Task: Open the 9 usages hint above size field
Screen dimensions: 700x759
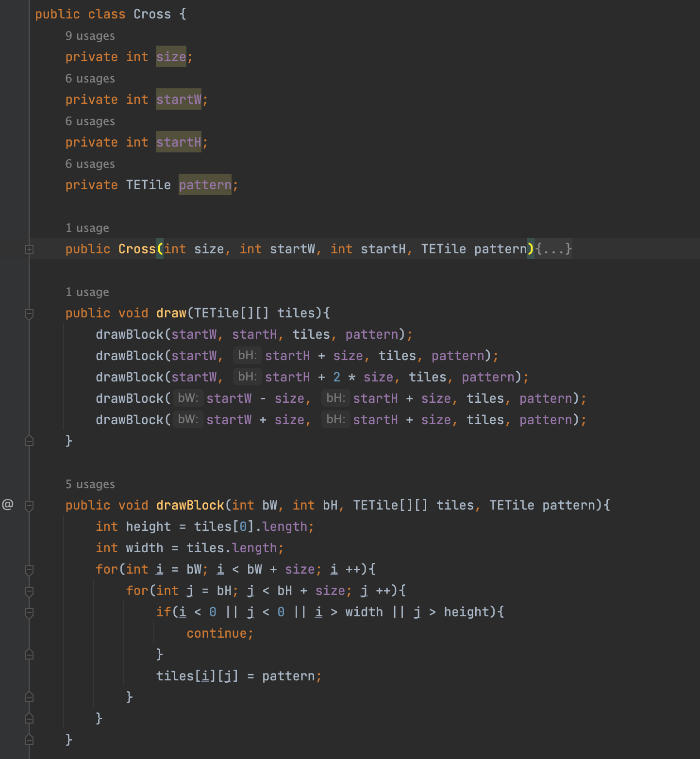Action: pos(90,36)
